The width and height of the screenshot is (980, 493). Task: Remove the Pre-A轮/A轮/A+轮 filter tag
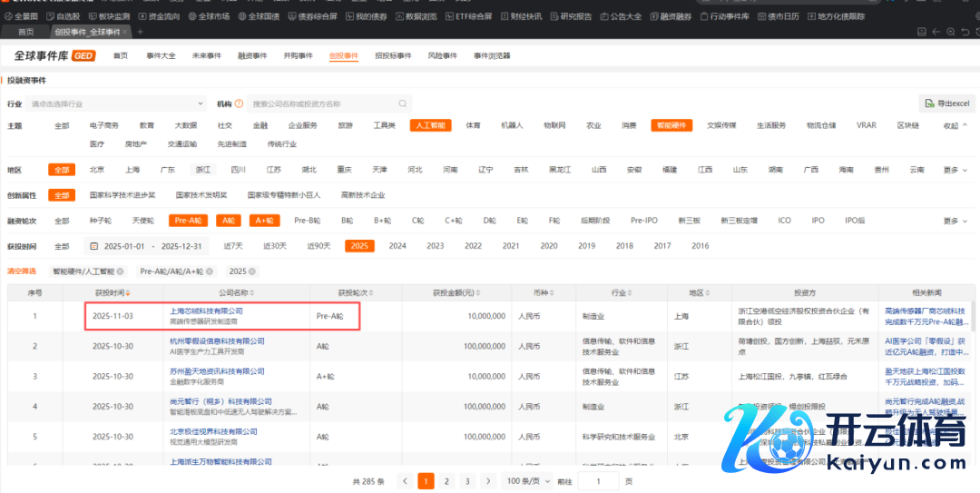(210, 271)
